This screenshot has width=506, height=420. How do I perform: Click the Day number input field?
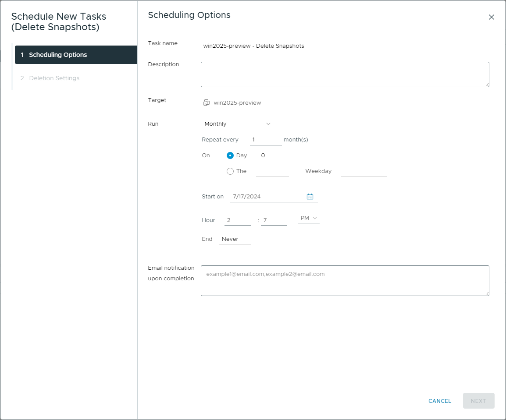point(284,155)
